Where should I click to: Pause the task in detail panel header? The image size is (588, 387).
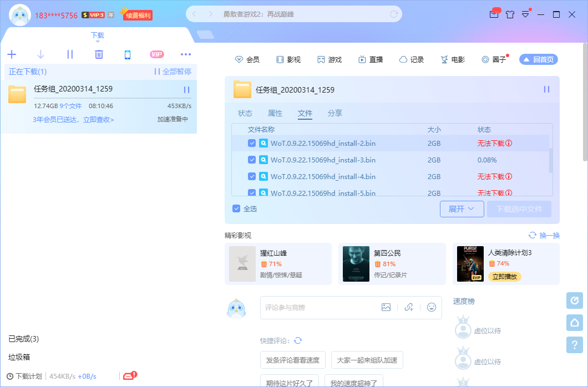coord(546,89)
